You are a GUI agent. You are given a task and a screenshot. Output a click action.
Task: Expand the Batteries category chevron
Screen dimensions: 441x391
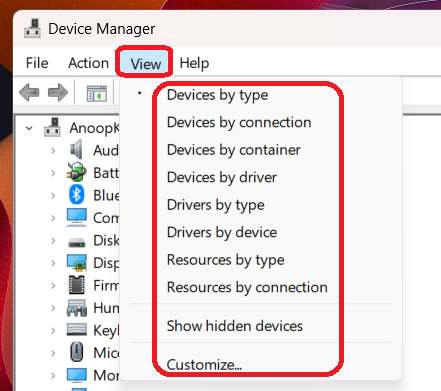tap(53, 173)
